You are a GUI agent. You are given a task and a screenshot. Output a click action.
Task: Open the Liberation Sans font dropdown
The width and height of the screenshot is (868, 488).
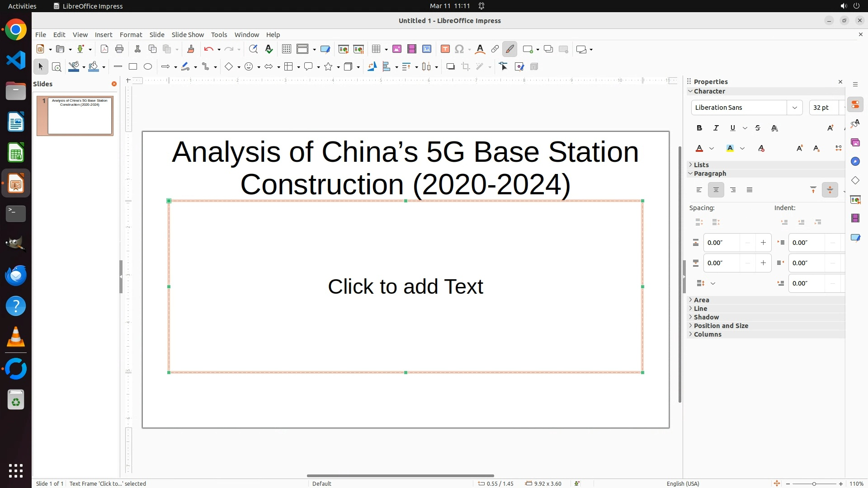point(794,108)
